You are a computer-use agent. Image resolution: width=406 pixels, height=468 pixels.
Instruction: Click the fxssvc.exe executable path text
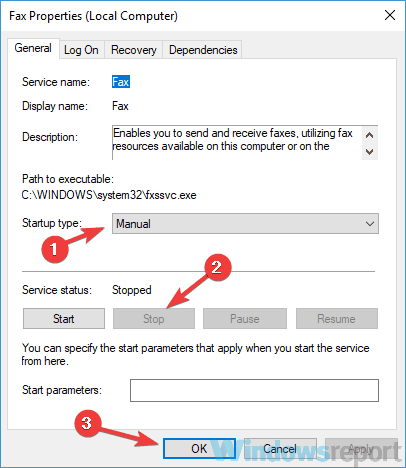coord(109,195)
